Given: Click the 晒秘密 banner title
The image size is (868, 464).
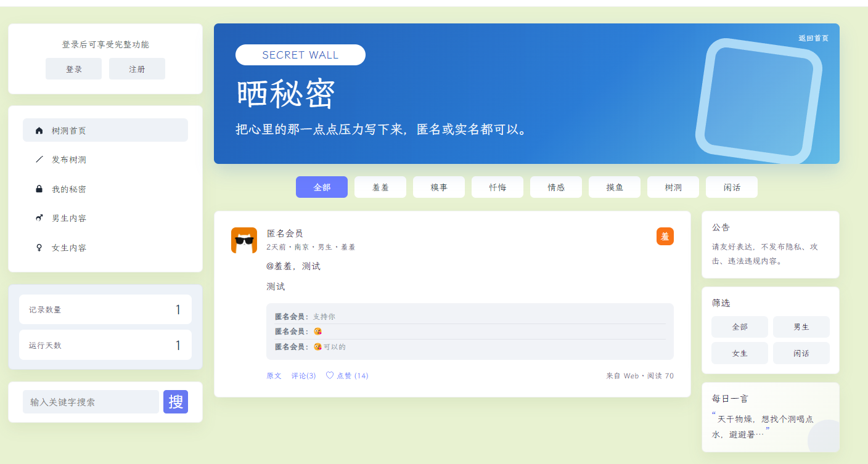Looking at the screenshot, I should click(285, 95).
